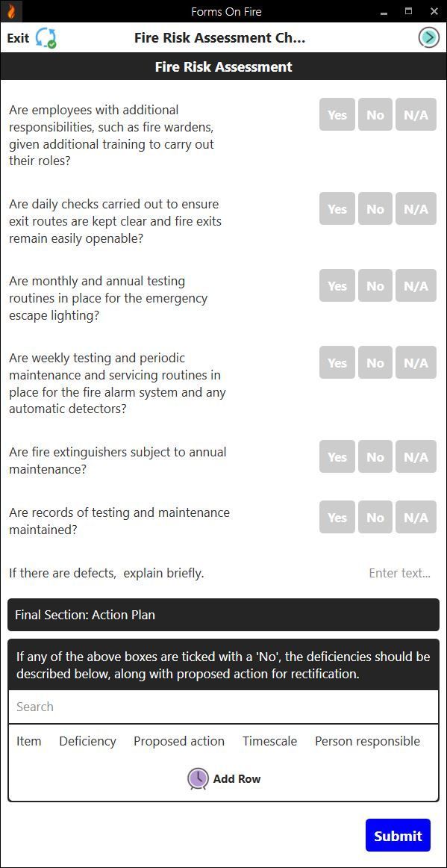The width and height of the screenshot is (447, 868).
Task: Click Exit to leave the form
Action: (x=17, y=37)
